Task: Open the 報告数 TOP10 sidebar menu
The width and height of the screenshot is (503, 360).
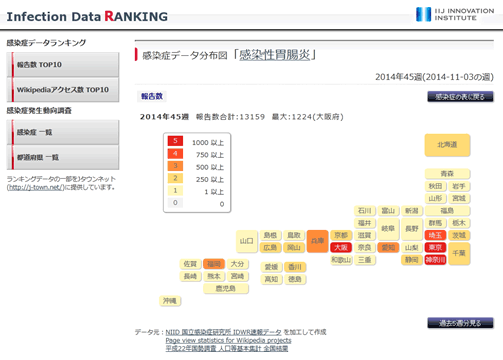Action: 63,64
